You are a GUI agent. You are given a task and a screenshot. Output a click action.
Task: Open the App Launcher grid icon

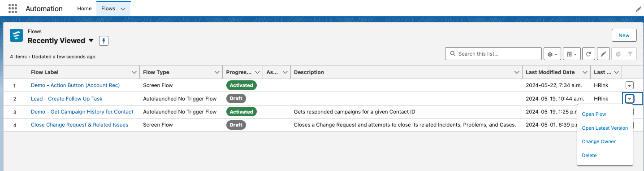click(13, 9)
